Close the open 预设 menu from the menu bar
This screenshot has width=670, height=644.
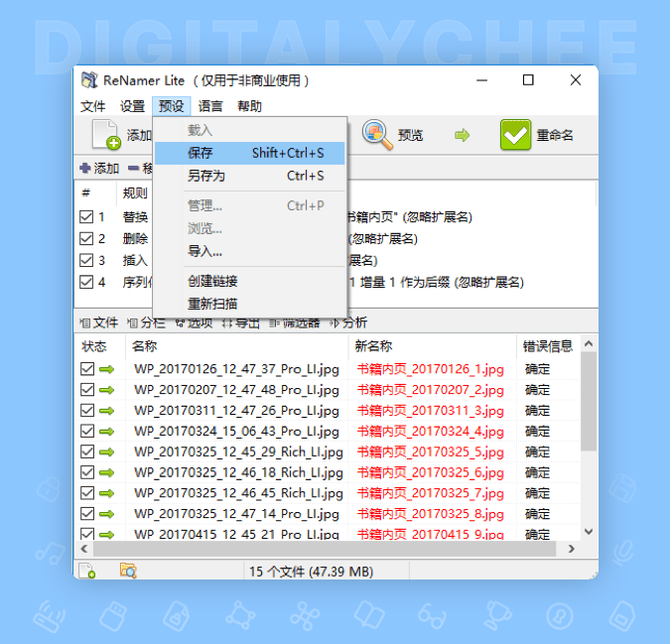(172, 106)
